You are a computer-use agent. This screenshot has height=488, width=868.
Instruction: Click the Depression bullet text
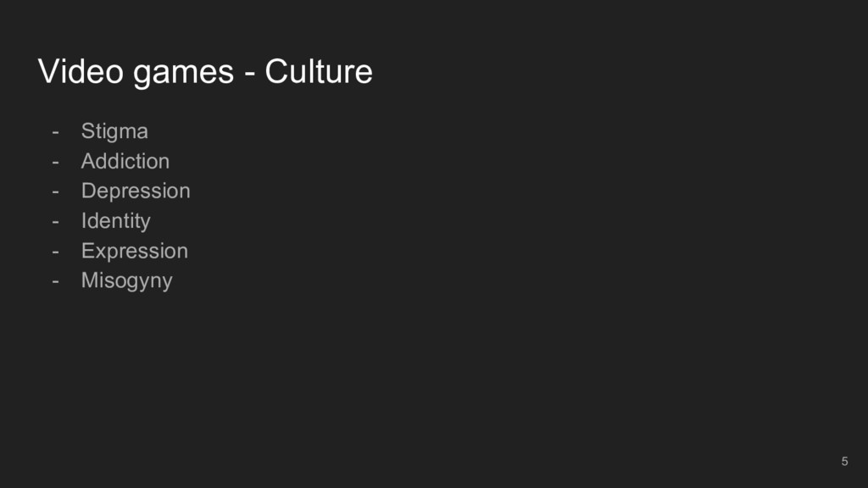[x=136, y=191]
